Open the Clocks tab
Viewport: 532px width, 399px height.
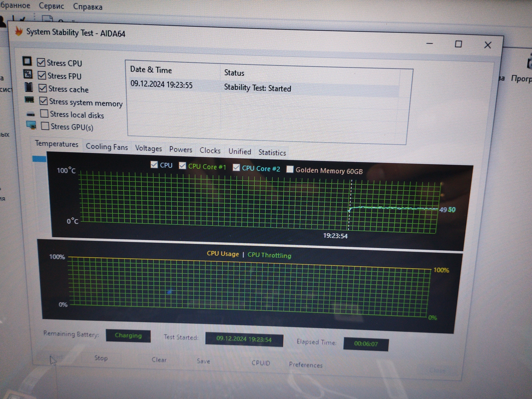pyautogui.click(x=210, y=150)
